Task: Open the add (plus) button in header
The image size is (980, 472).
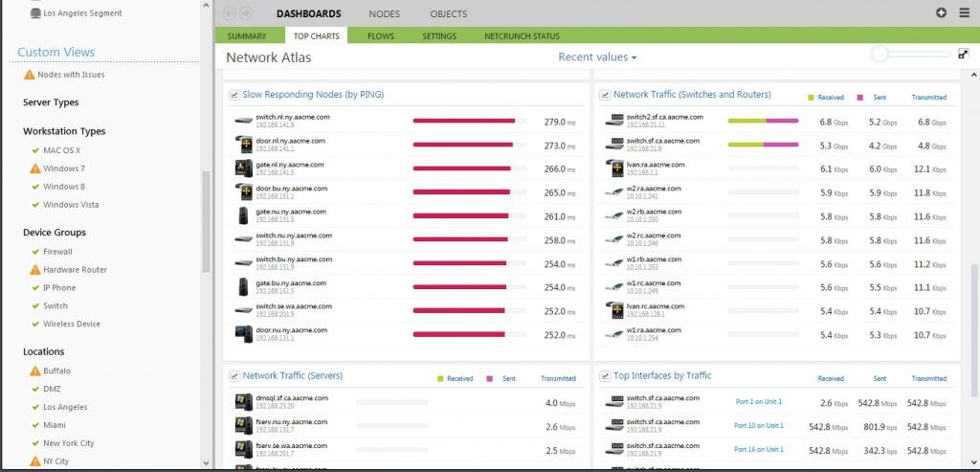Action: pyautogui.click(x=942, y=12)
